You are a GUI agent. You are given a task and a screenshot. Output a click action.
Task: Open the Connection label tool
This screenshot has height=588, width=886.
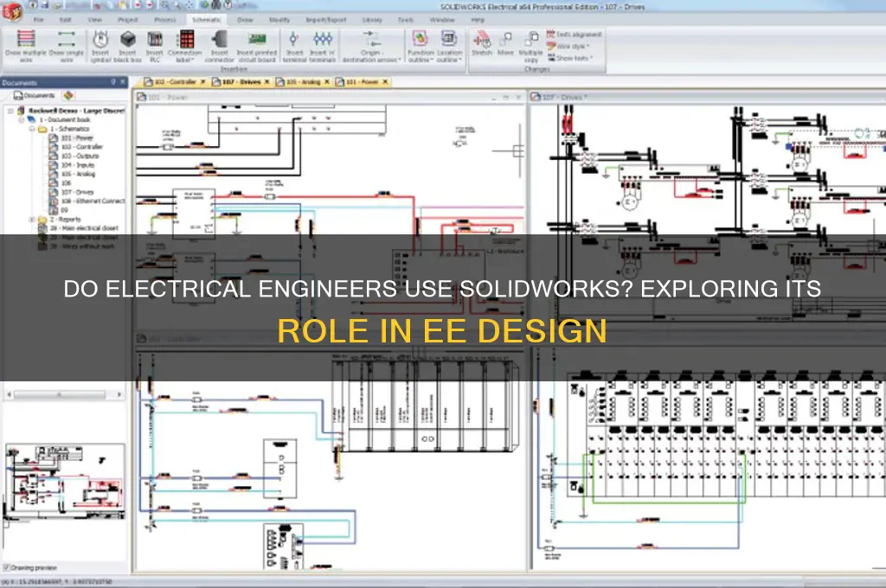(185, 46)
